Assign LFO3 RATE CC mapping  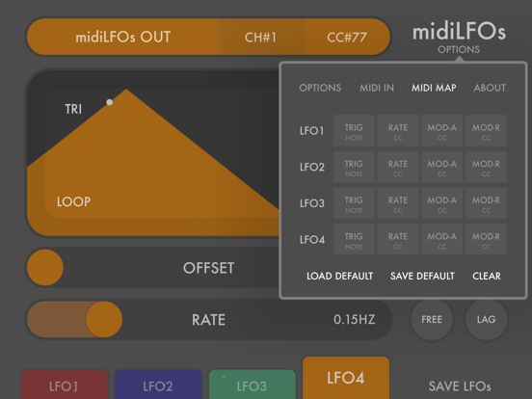tap(398, 203)
